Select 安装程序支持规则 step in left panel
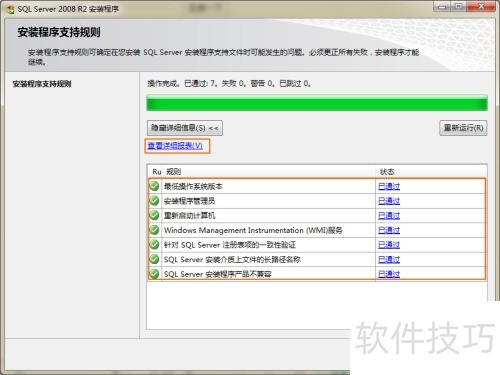The height and width of the screenshot is (375, 500). click(42, 84)
